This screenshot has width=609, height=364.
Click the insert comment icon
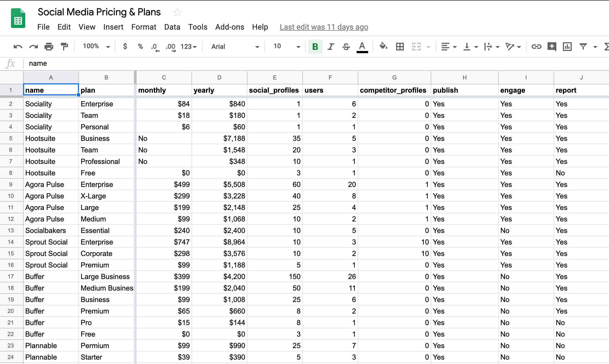click(552, 47)
